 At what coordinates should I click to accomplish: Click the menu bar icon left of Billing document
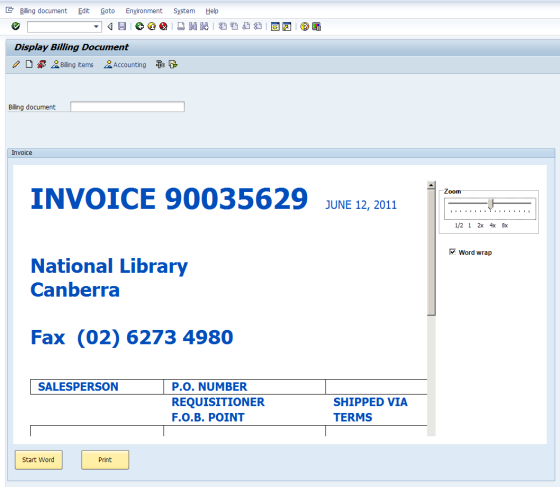[x=10, y=10]
